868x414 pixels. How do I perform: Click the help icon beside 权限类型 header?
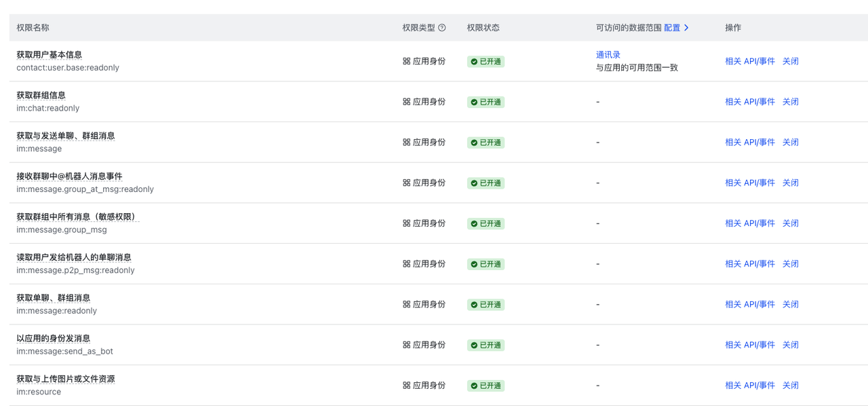pyautogui.click(x=442, y=28)
